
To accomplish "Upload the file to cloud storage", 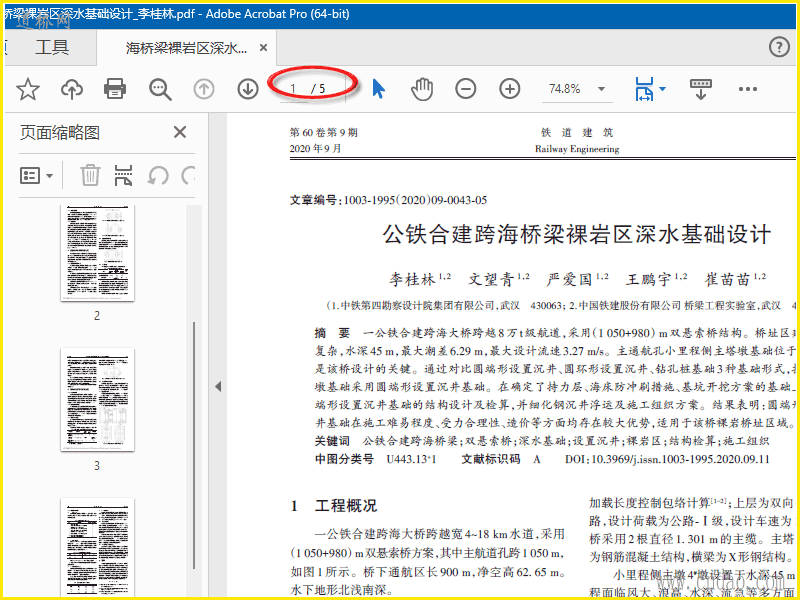I will [x=71, y=89].
